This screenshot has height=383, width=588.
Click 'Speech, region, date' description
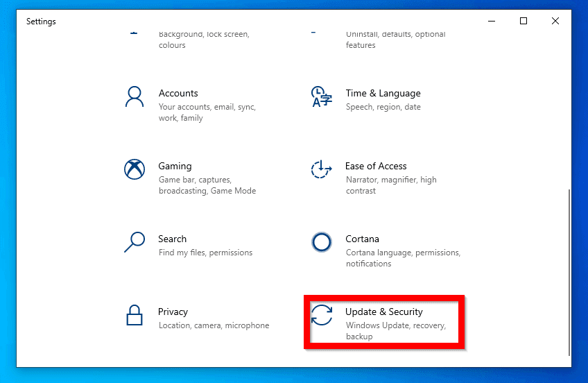pos(383,107)
